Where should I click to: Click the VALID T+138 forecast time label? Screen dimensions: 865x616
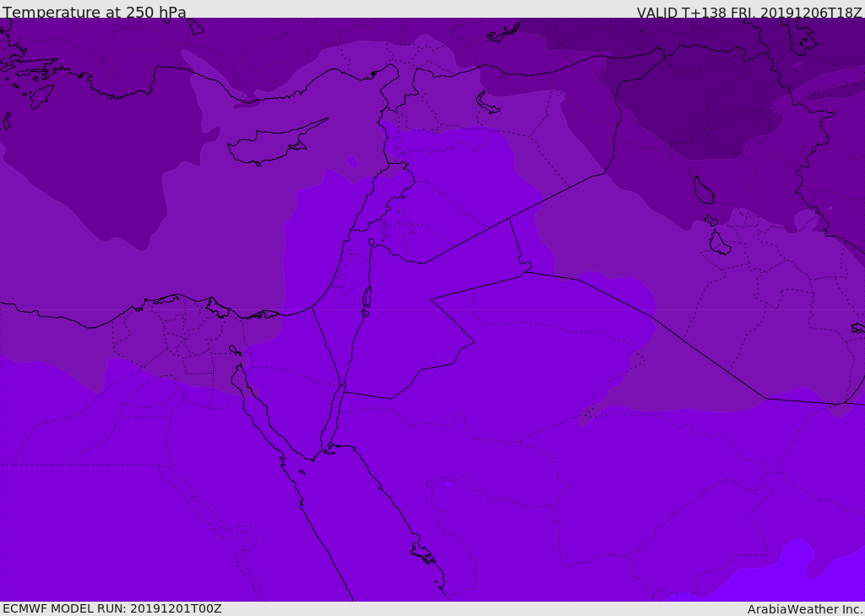point(748,13)
